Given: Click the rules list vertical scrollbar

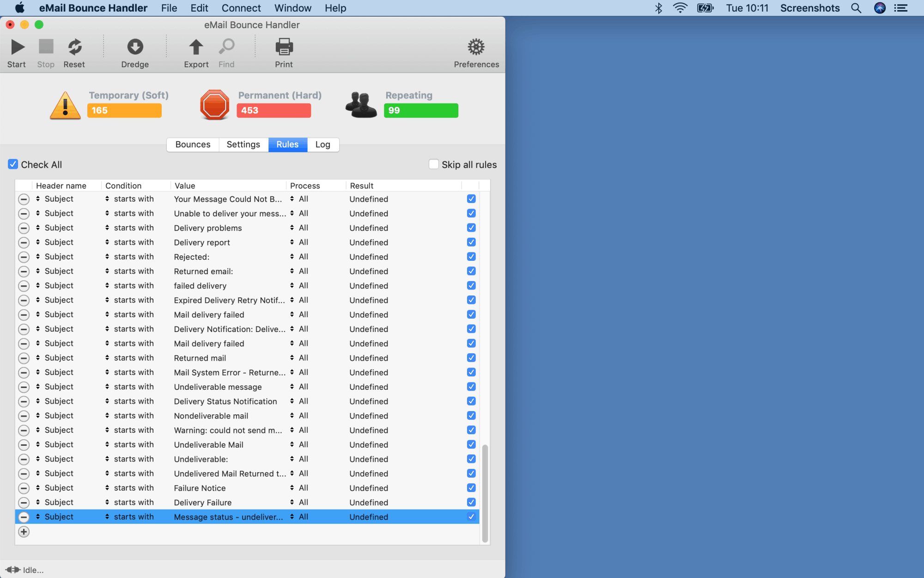Looking at the screenshot, I should coord(485,492).
